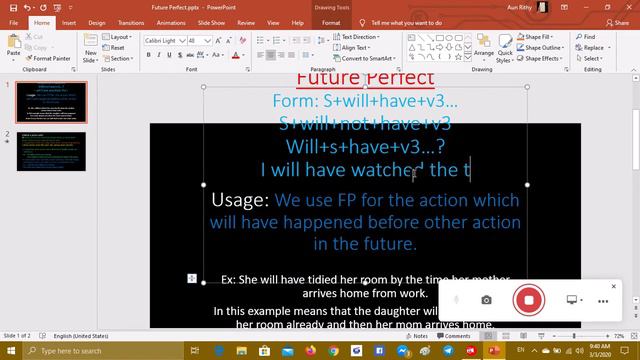The width and height of the screenshot is (640, 360).
Task: Undo the last action
Action: click(27, 8)
